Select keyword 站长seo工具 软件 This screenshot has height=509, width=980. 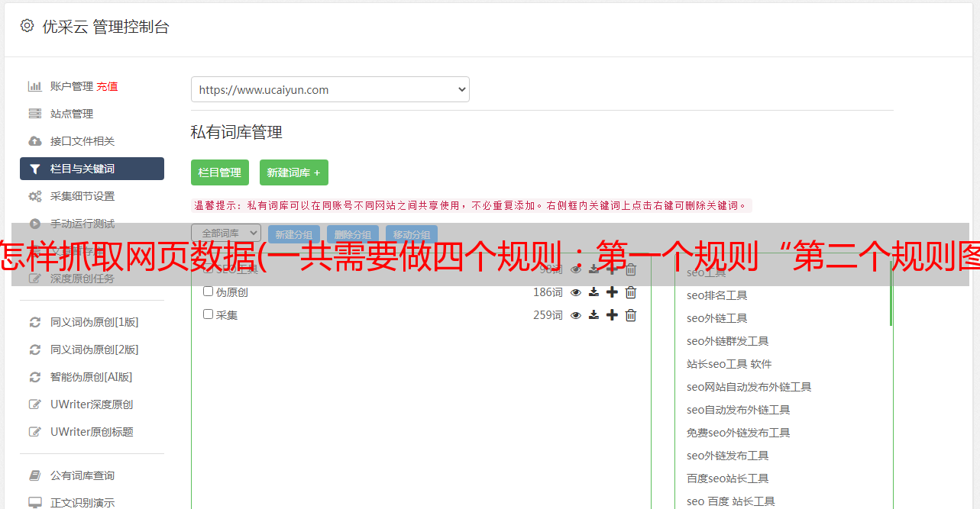[x=729, y=364]
